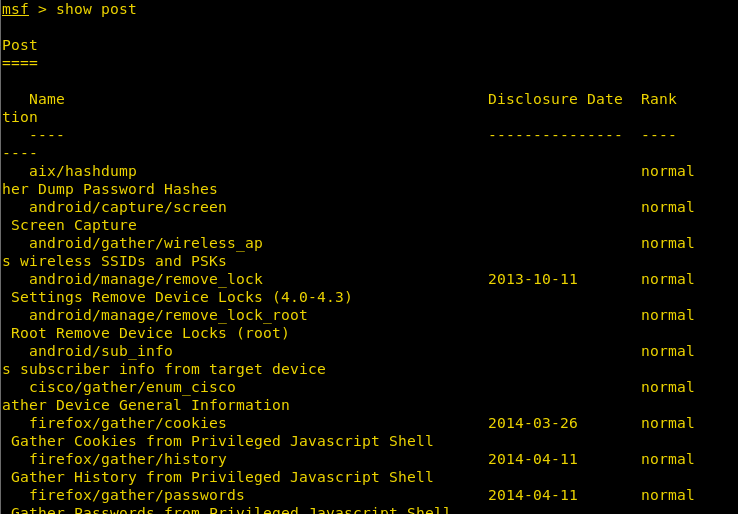Click the 'normal' rank for android/gather/wireless_ap
738x514 pixels.
[668, 243]
